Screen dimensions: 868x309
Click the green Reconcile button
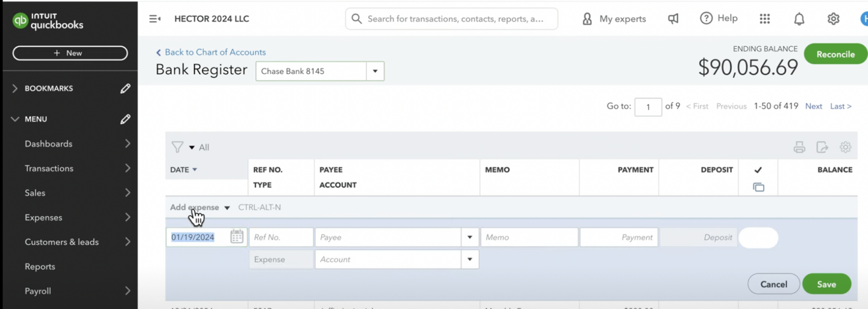[x=835, y=54]
